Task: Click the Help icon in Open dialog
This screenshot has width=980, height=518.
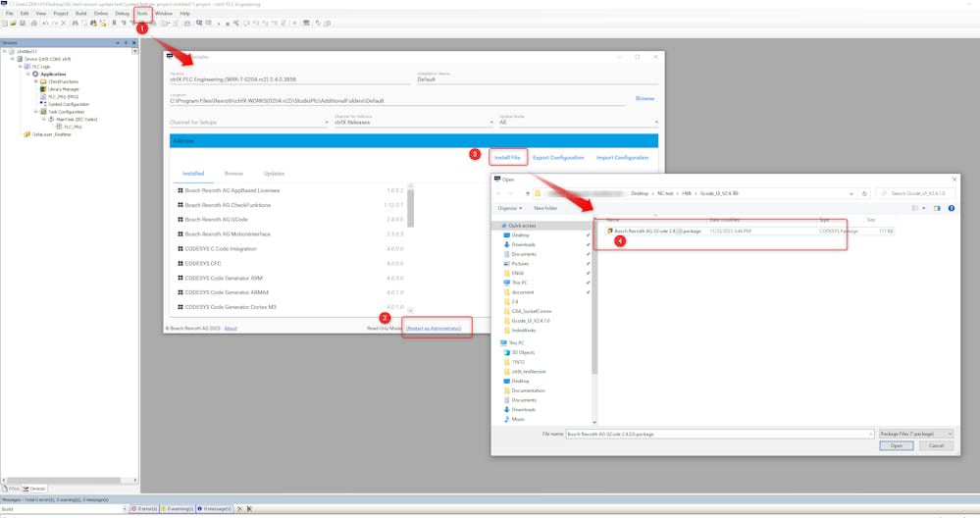Action: pyautogui.click(x=952, y=208)
